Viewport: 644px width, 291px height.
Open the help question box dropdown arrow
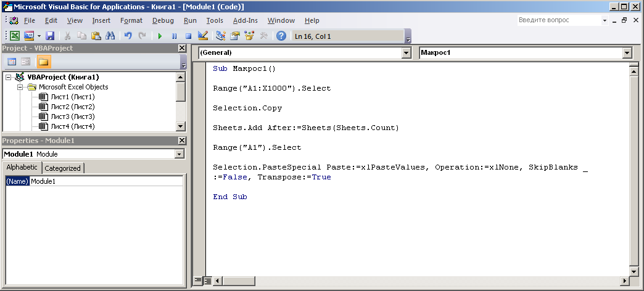[x=605, y=20]
